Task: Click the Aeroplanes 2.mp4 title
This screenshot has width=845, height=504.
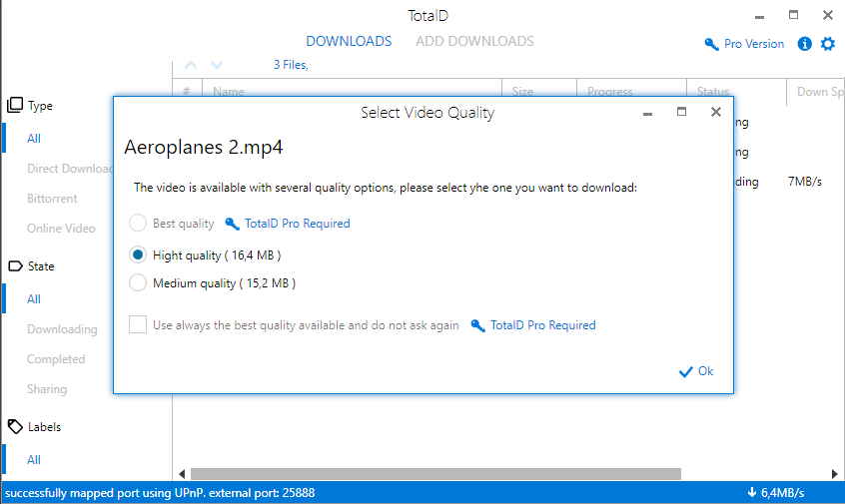Action: point(203,147)
